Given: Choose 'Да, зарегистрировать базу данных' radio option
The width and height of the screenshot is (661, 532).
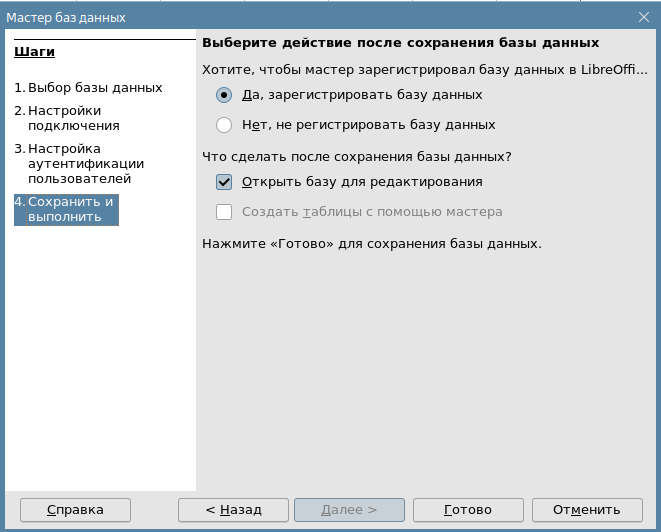Looking at the screenshot, I should coord(224,95).
